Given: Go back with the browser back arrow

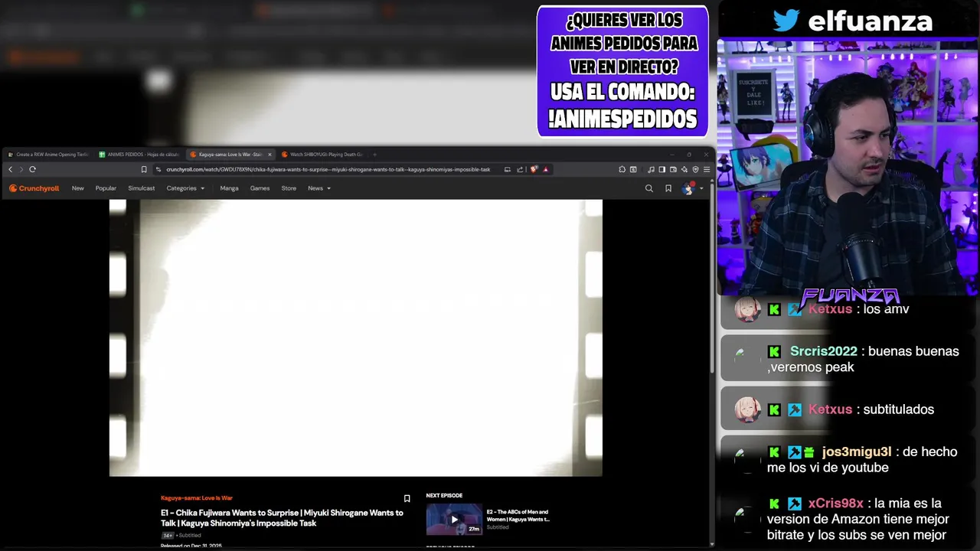Looking at the screenshot, I should coord(10,169).
